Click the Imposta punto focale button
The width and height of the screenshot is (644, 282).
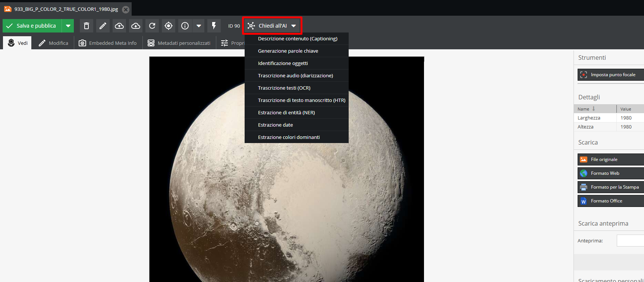point(611,75)
